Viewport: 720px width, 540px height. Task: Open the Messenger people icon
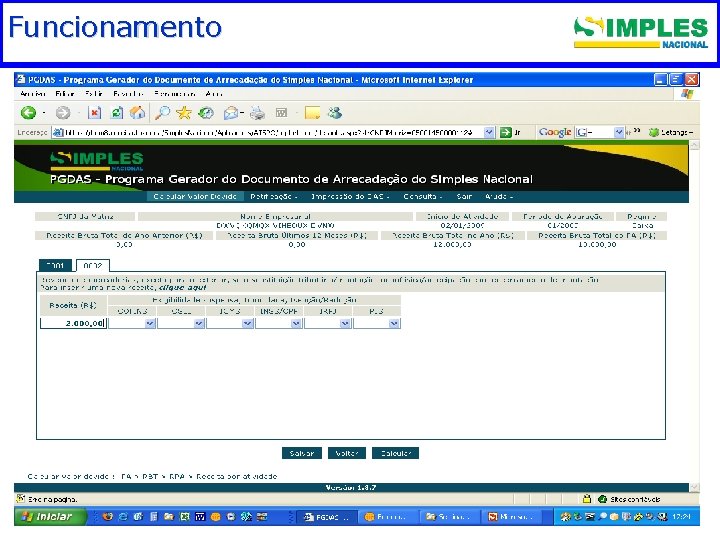click(335, 112)
